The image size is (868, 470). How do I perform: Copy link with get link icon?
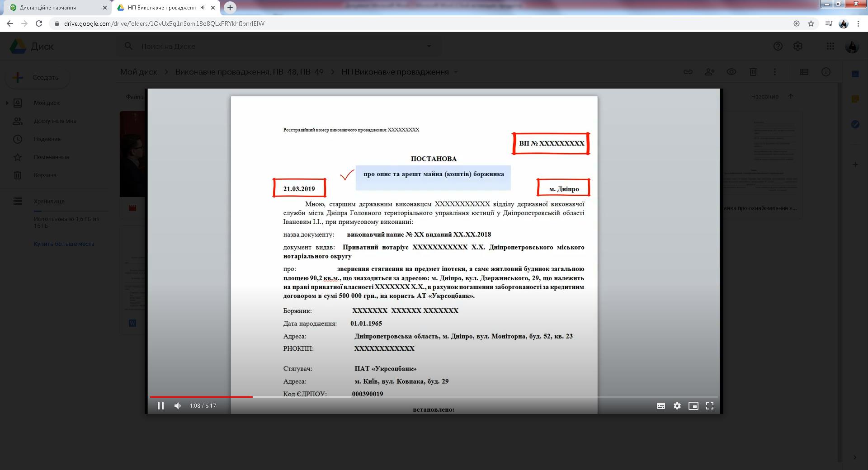tap(688, 72)
